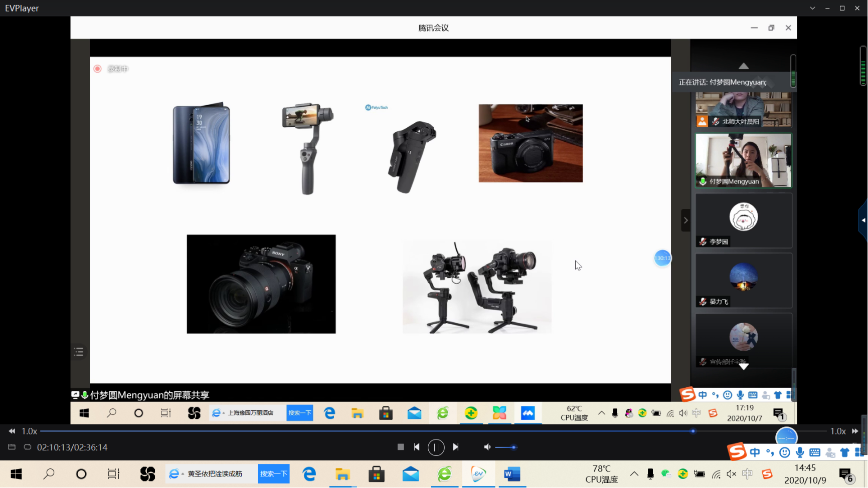Skip to the next video
Viewport: 868px width, 488px height.
click(455, 447)
